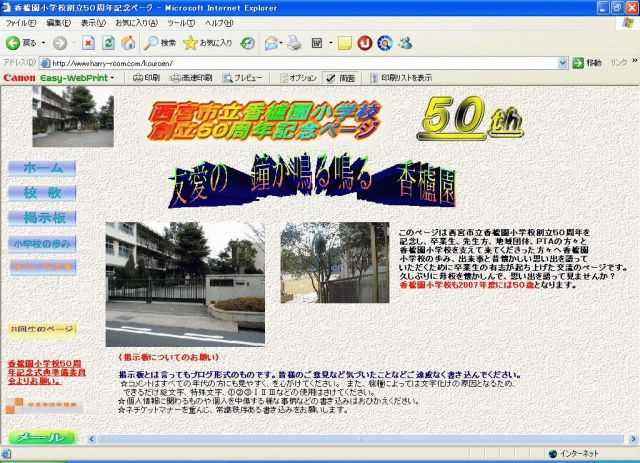Open the ツール(T) menu
The height and width of the screenshot is (463, 640).
(181, 23)
